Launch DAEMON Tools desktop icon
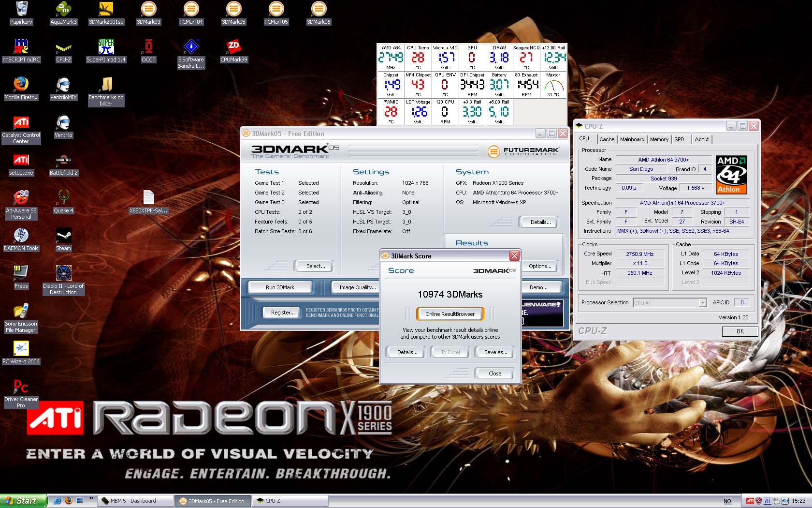812x508 pixels. coord(21,239)
